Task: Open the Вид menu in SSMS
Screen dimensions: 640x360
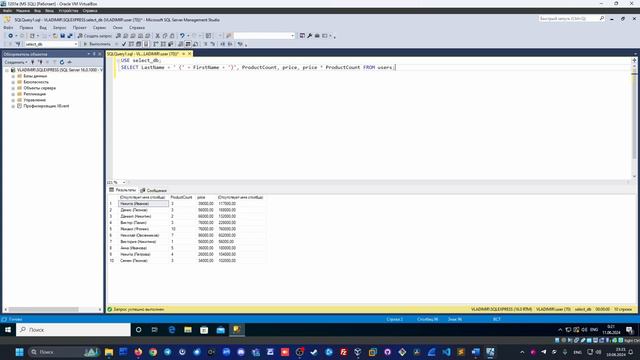Action: click(43, 28)
